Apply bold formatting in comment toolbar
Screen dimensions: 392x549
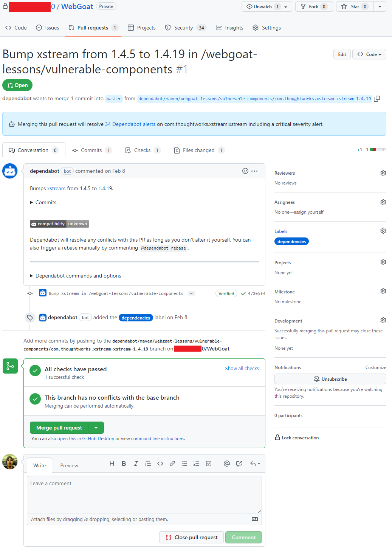coord(124,464)
